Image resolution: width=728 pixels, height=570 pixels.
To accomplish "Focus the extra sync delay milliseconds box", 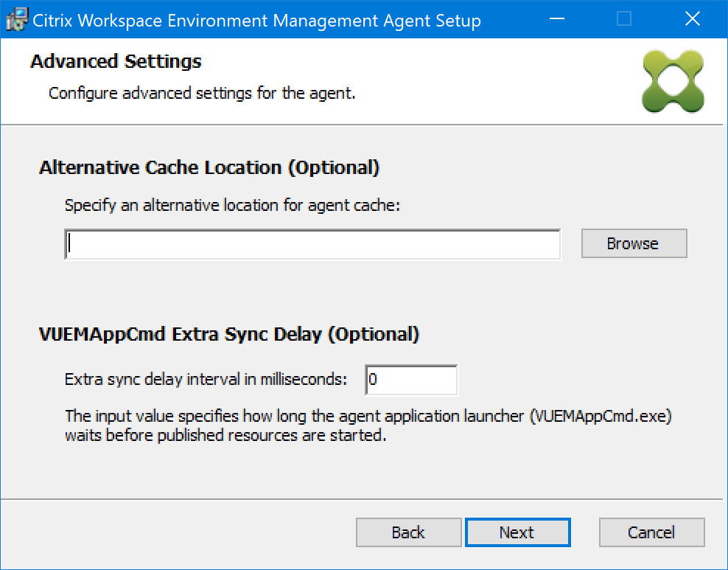I will point(411,380).
